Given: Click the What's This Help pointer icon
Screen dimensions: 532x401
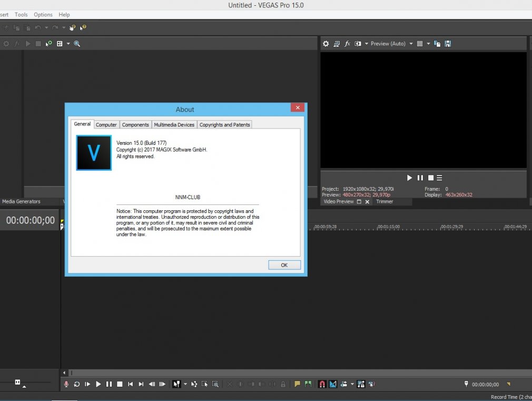Looking at the screenshot, I should click(x=83, y=27).
